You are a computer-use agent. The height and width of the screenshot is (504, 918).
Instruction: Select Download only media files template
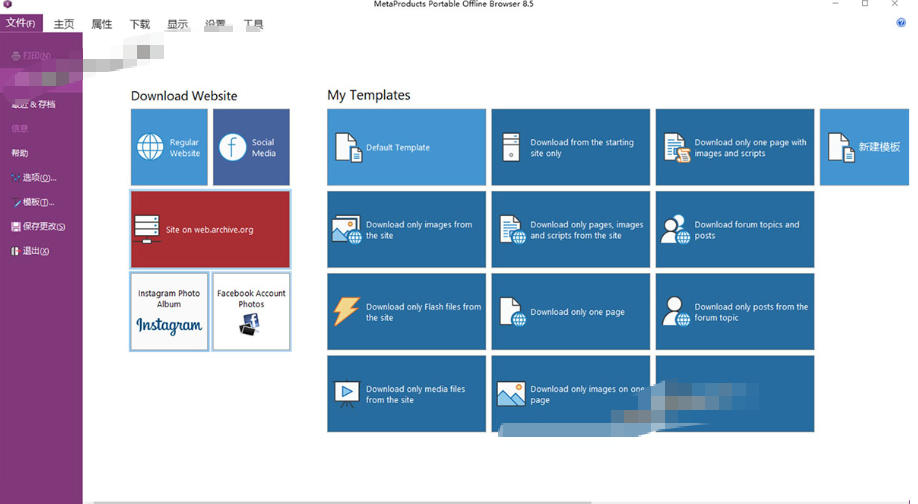(x=406, y=394)
